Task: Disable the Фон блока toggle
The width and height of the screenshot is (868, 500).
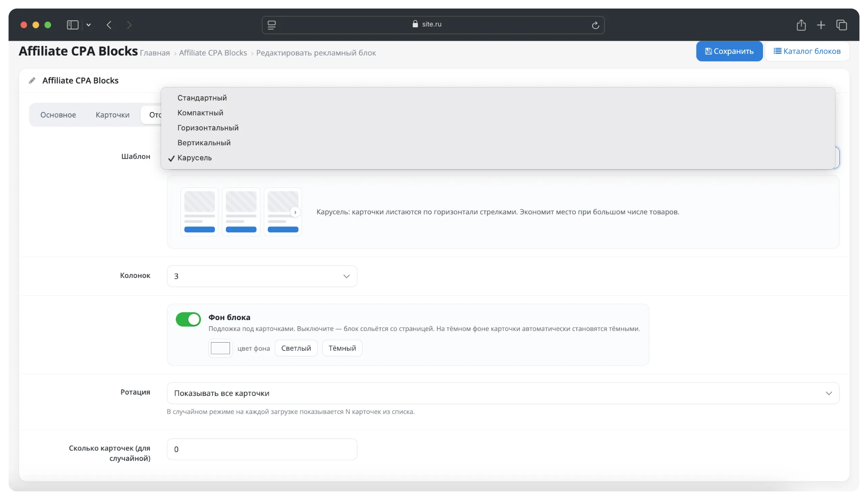Action: (188, 319)
